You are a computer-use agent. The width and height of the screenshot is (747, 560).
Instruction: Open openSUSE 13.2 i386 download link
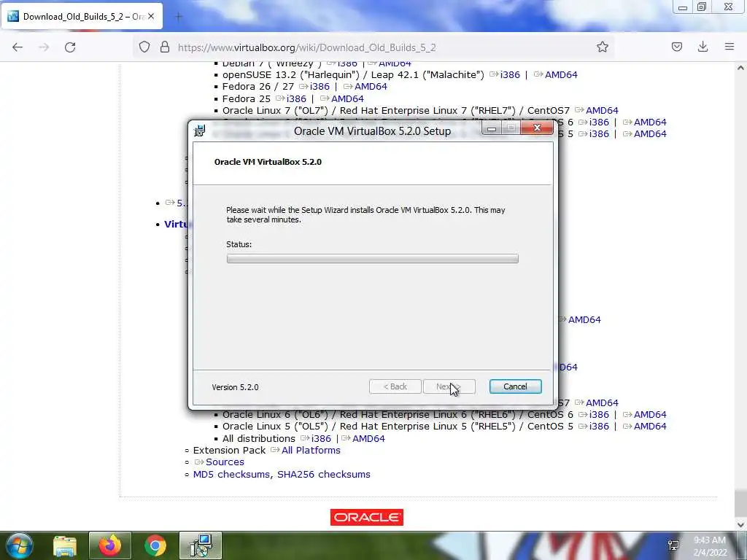(510, 75)
